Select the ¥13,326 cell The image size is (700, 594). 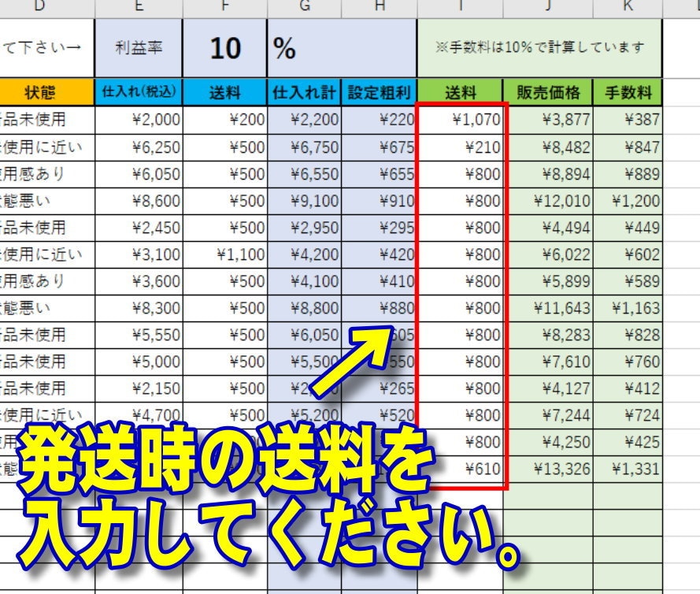click(x=548, y=469)
